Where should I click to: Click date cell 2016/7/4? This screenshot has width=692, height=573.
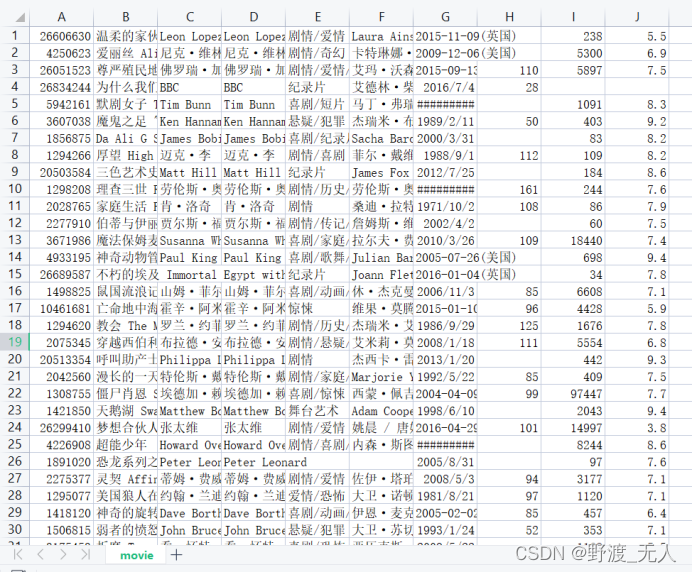445,87
